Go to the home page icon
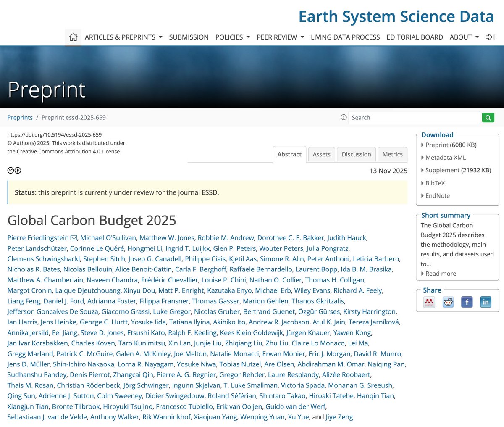Image resolution: width=504 pixels, height=427 pixels. point(73,37)
